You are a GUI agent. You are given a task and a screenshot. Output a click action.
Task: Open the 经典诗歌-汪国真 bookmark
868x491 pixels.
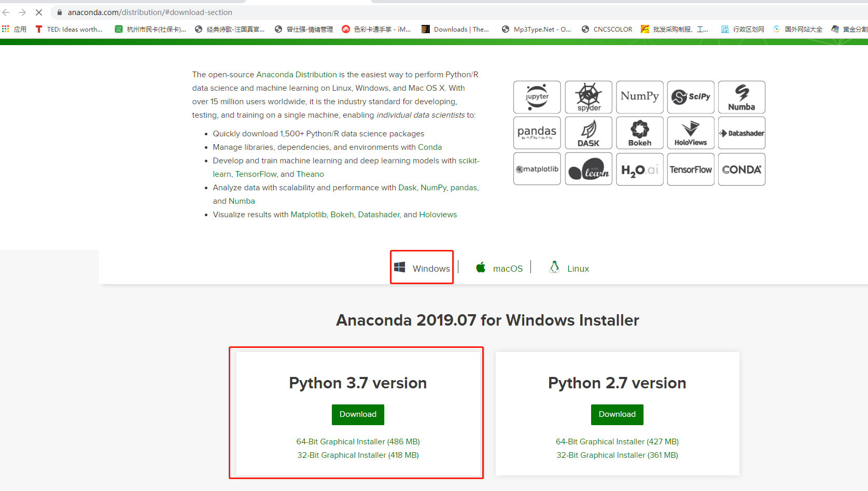point(230,30)
